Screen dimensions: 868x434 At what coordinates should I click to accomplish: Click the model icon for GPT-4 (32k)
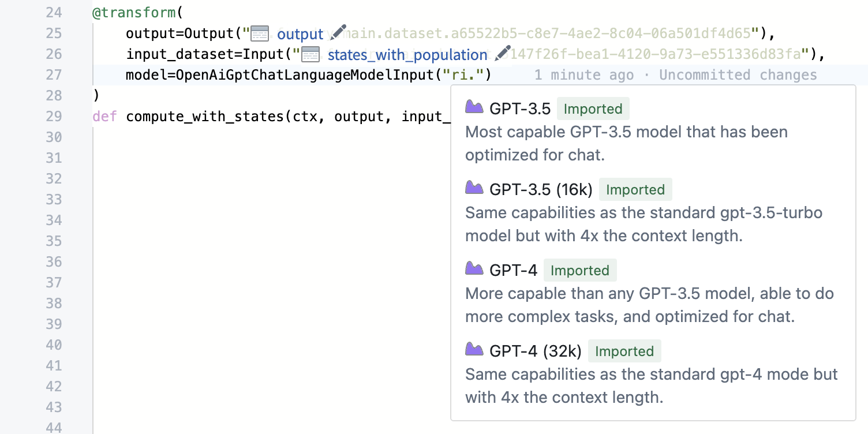point(474,350)
